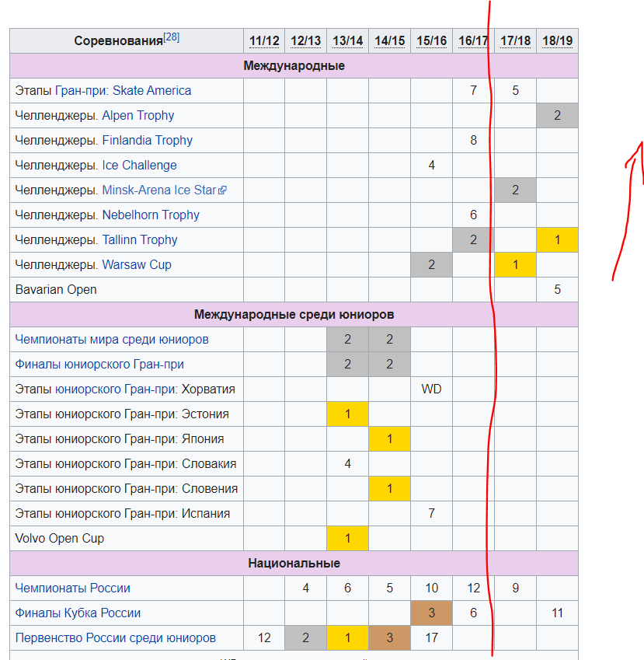Open the Ice Challenge link
The image size is (644, 660).
[x=139, y=165]
